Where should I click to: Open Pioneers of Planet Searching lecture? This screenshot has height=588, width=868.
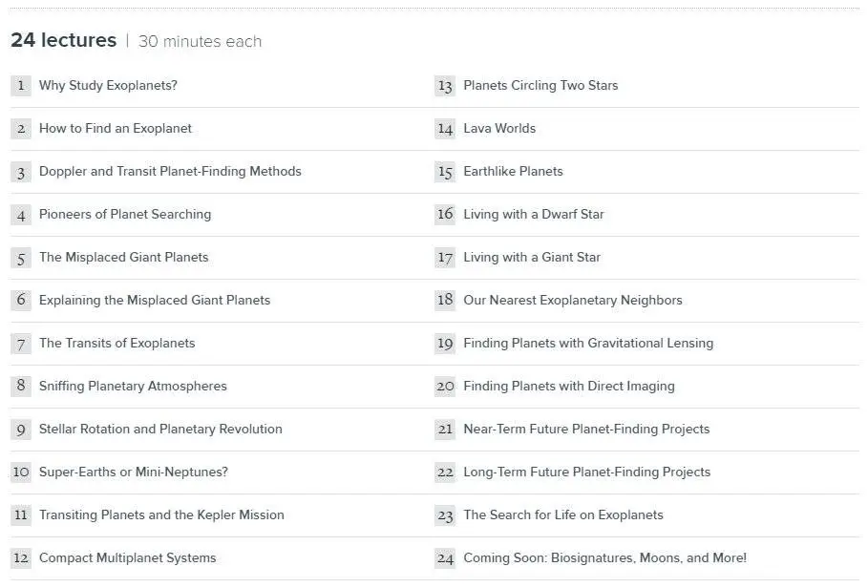125,214
